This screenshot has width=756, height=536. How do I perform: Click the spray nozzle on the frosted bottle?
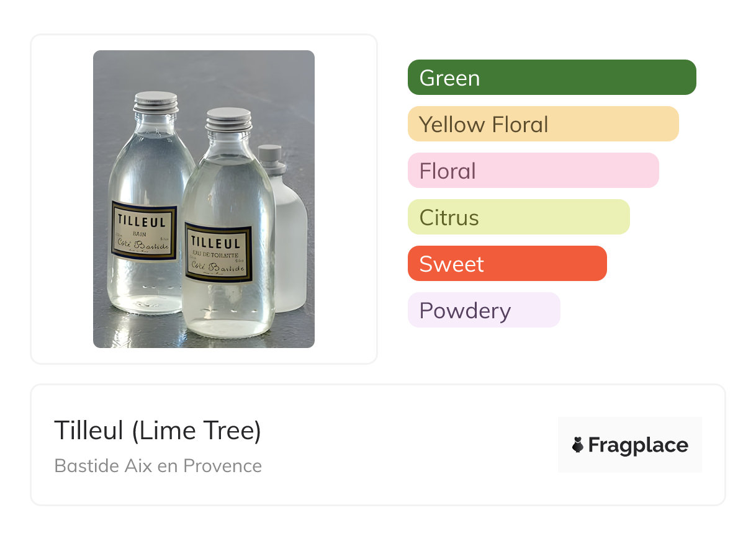point(271,159)
